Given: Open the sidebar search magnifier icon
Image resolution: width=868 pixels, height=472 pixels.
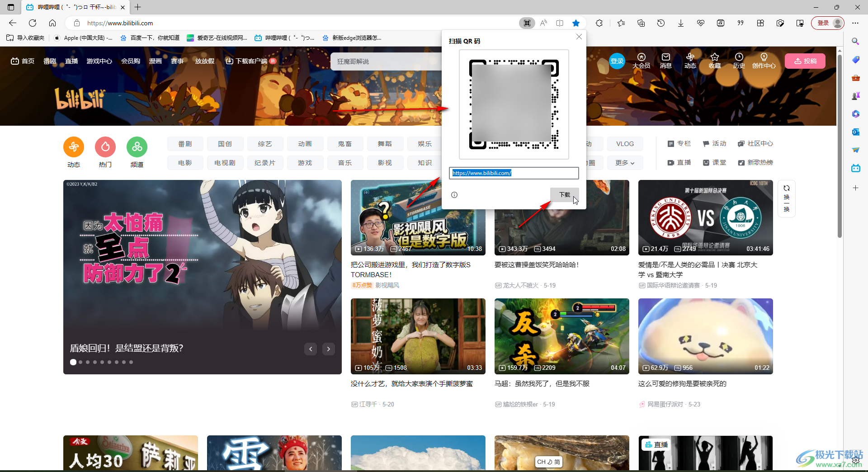Looking at the screenshot, I should tap(855, 42).
